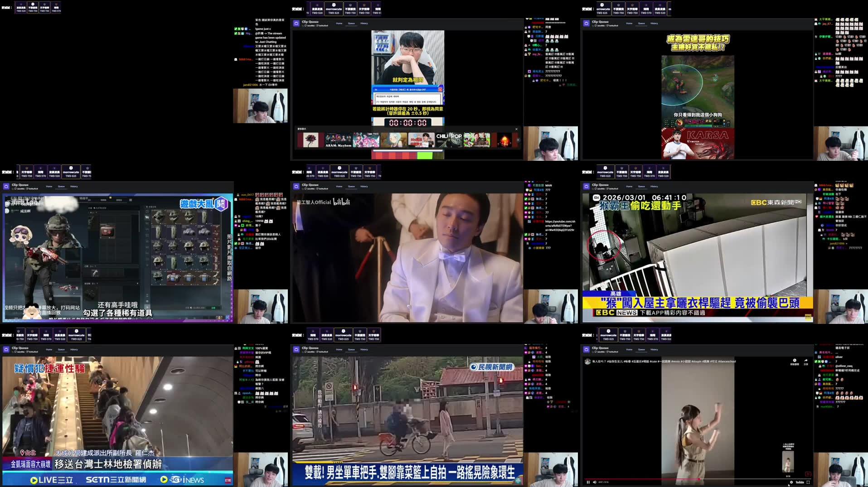
Task: Click the 不要繼續 TWD 750 badge
Action: (x=625, y=336)
